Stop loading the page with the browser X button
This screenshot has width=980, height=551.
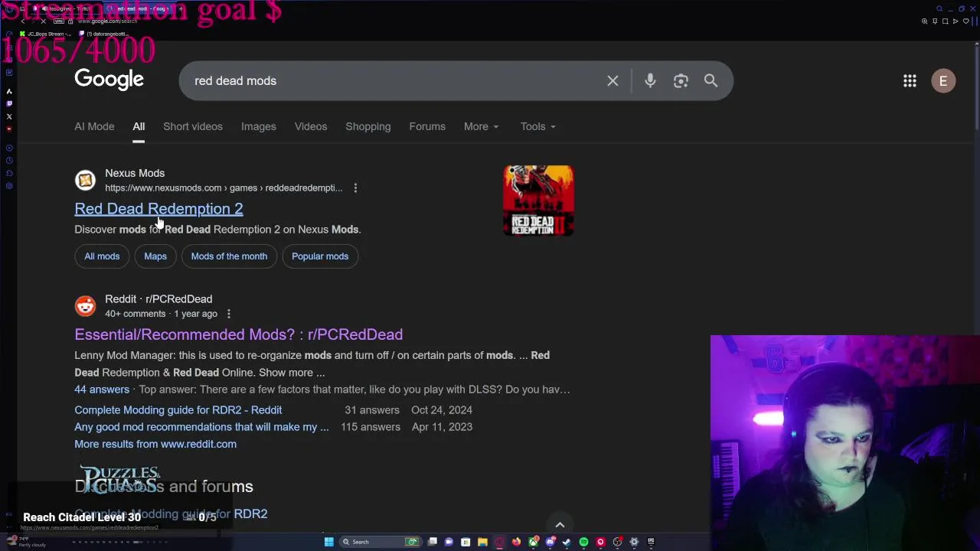tap(44, 21)
